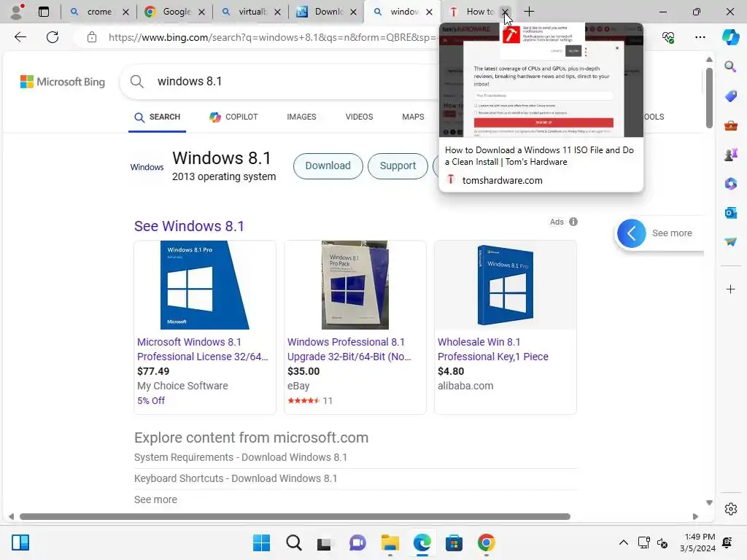Refresh the page with the reload icon
The height and width of the screenshot is (560, 747).
[53, 37]
